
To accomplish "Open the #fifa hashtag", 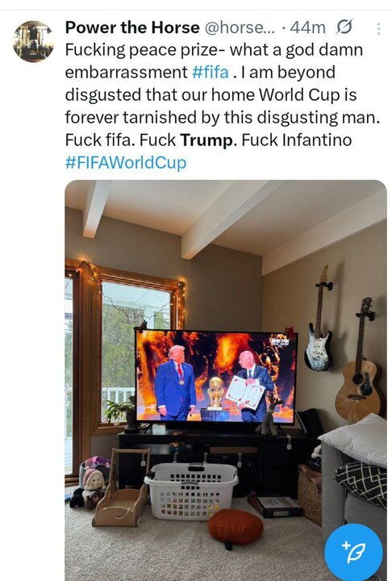I will pos(211,73).
